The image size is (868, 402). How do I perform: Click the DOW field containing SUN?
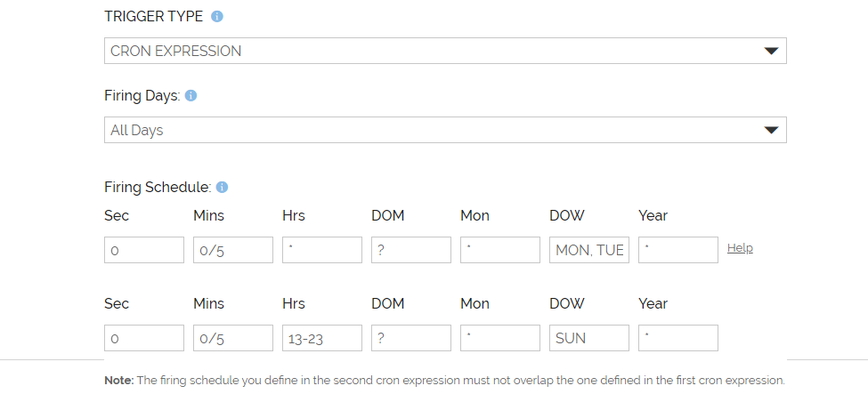coord(589,338)
